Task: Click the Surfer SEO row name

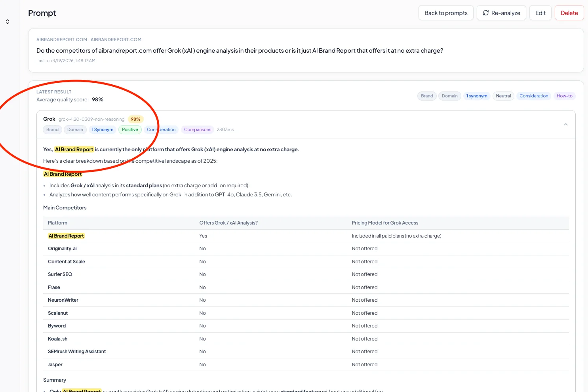Action: [x=60, y=274]
